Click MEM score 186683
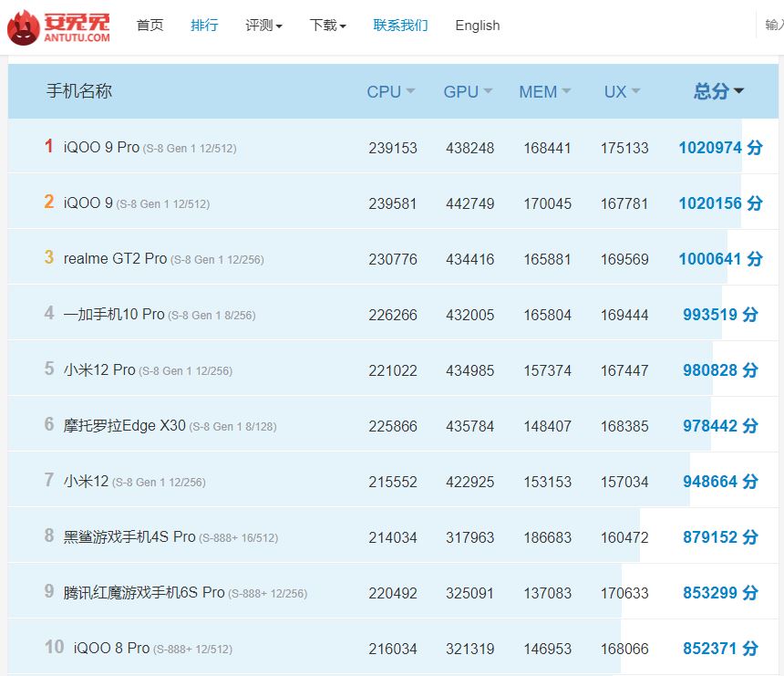This screenshot has width=784, height=676. [x=548, y=537]
